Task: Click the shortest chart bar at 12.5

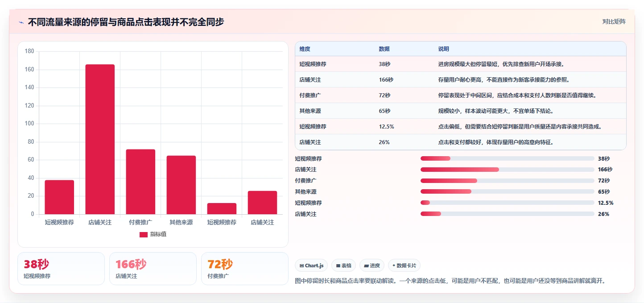Action: [x=222, y=208]
